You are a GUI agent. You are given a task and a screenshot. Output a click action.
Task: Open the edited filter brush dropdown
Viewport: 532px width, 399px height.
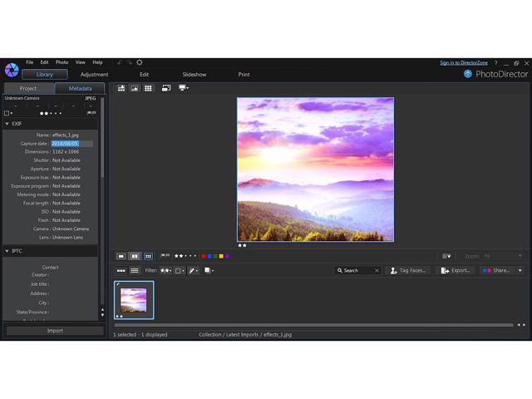tap(194, 270)
